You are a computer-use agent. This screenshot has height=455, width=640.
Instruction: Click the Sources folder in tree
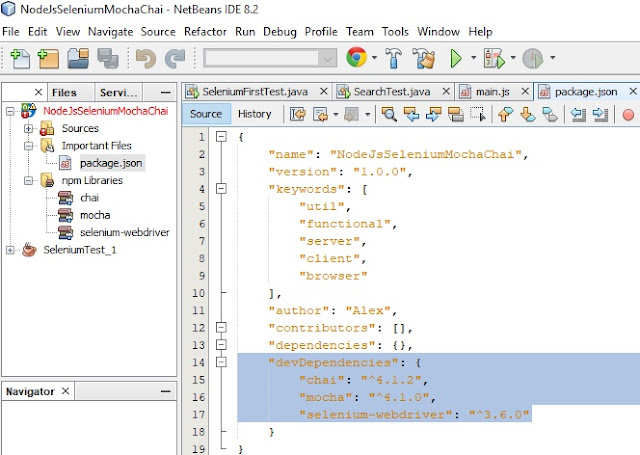(x=80, y=129)
